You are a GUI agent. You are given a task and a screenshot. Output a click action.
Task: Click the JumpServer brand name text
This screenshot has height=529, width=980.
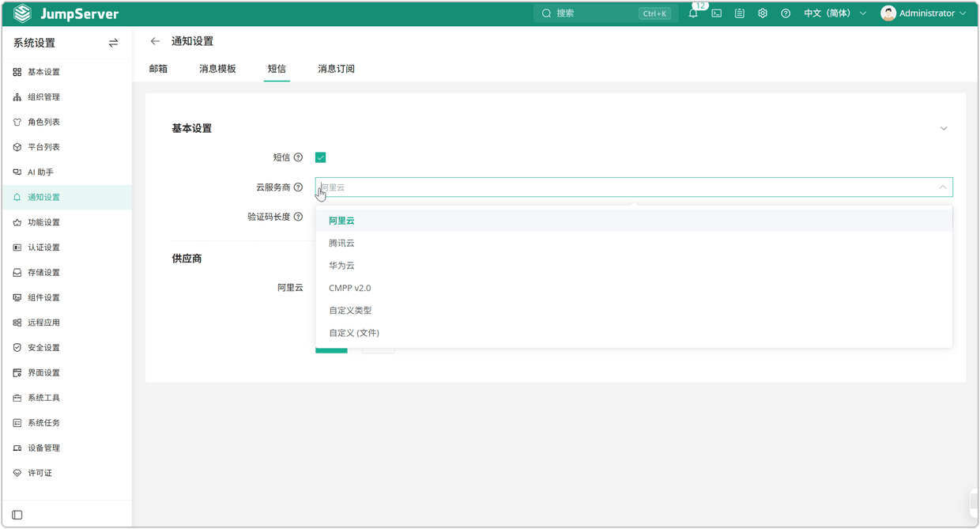[79, 14]
